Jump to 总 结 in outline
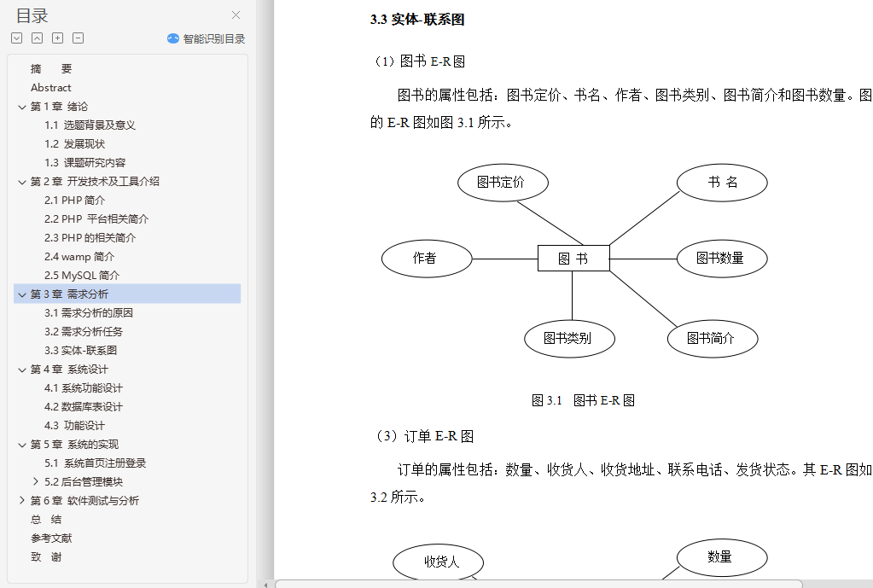873x588 pixels. (46, 520)
